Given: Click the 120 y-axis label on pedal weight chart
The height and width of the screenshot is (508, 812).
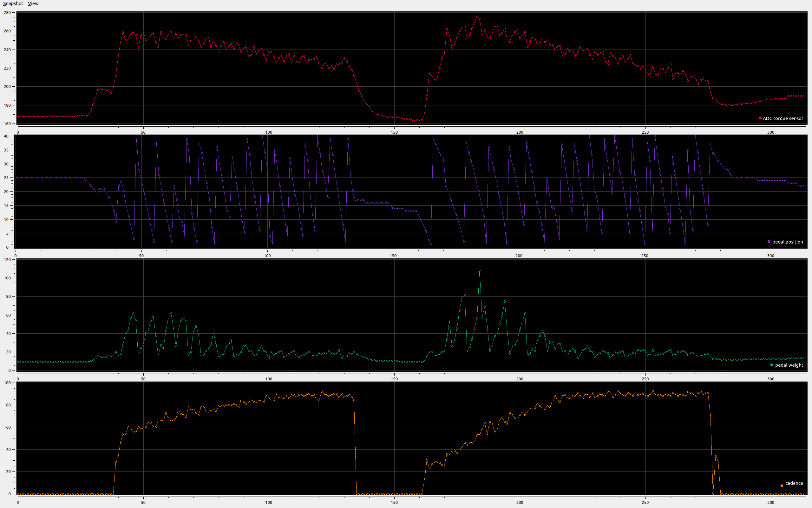Looking at the screenshot, I should [7, 259].
